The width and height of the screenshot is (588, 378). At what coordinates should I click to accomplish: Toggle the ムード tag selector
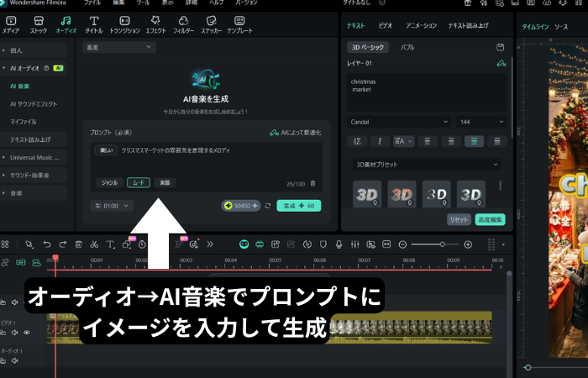pos(139,182)
